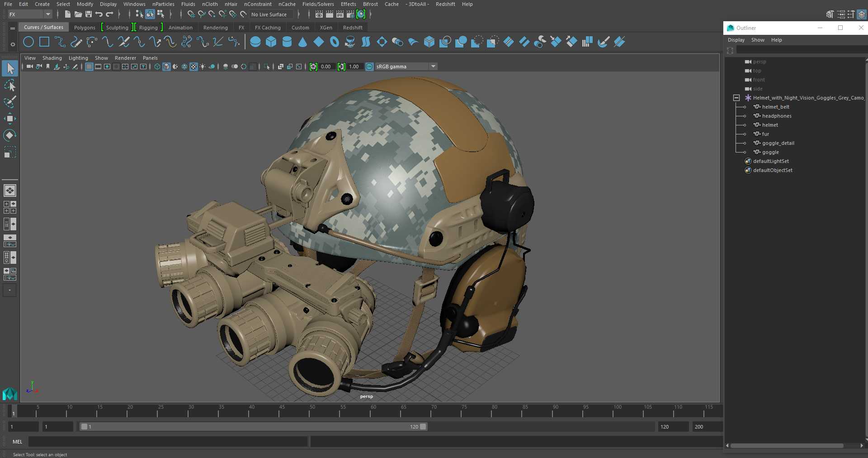Viewport: 868px width, 458px height.
Task: Activate the Lasso select tool
Action: pyautogui.click(x=10, y=86)
